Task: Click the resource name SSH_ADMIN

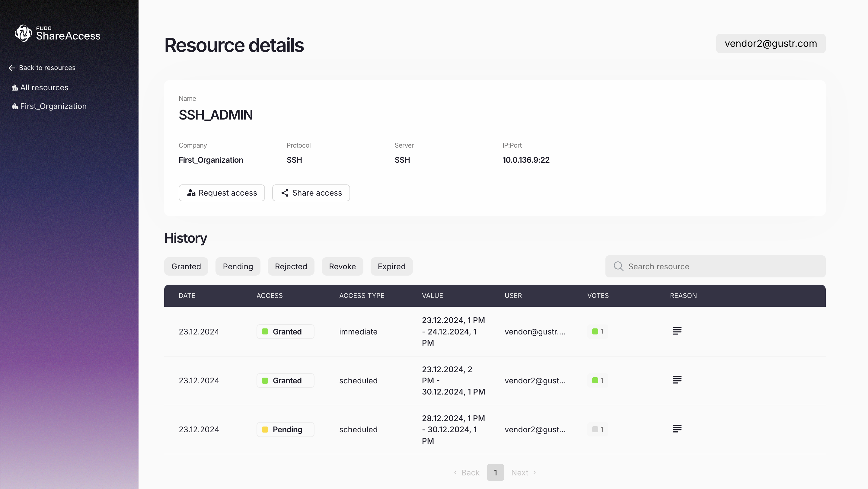Action: pos(216,115)
